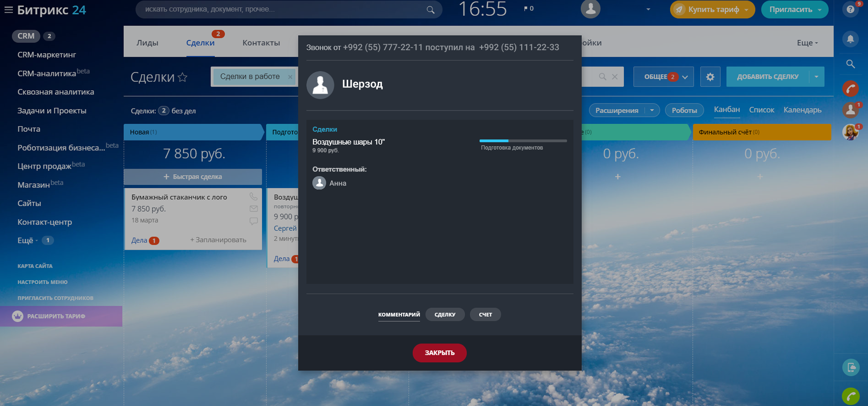Viewport: 868px width, 406px height.
Task: Click the deal stage progress bar
Action: click(523, 141)
